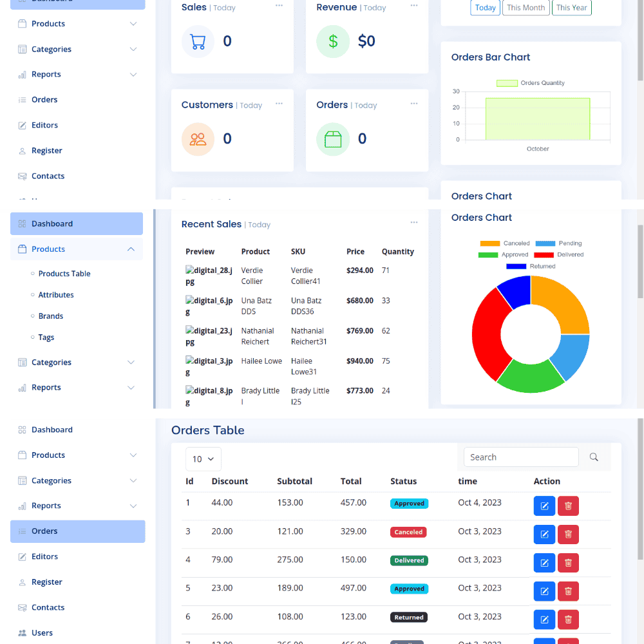644x644 pixels.
Task: Click red delete icon for order Id 3
Action: click(x=568, y=535)
